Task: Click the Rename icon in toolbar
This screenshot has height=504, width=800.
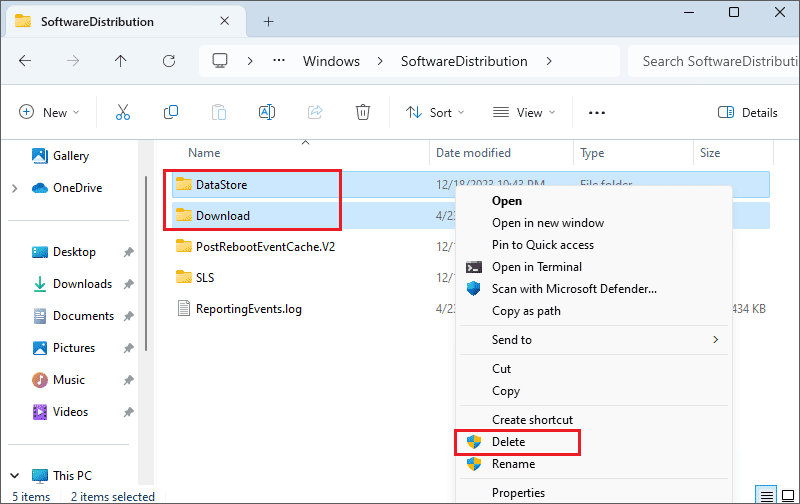Action: click(267, 112)
